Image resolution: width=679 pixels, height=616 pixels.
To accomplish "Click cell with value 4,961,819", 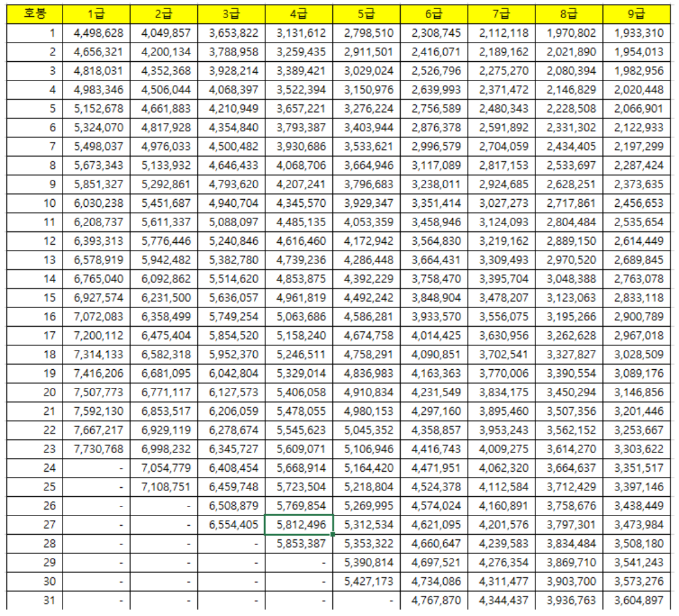I will point(299,298).
